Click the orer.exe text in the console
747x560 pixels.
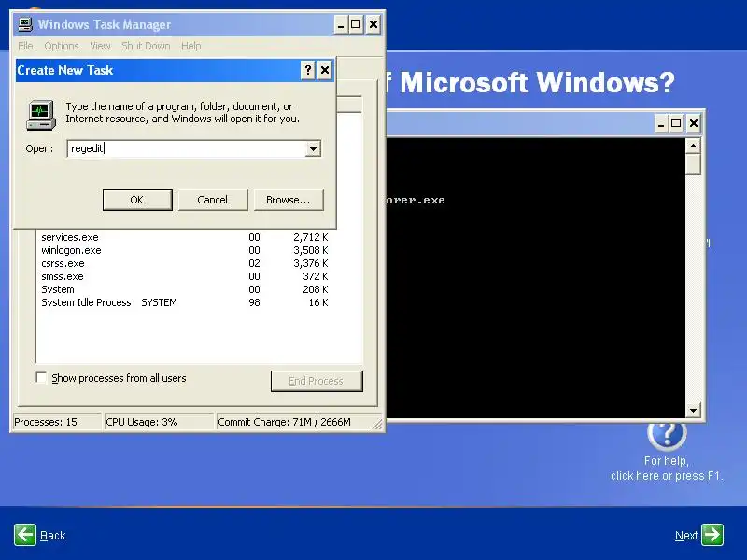coord(416,200)
